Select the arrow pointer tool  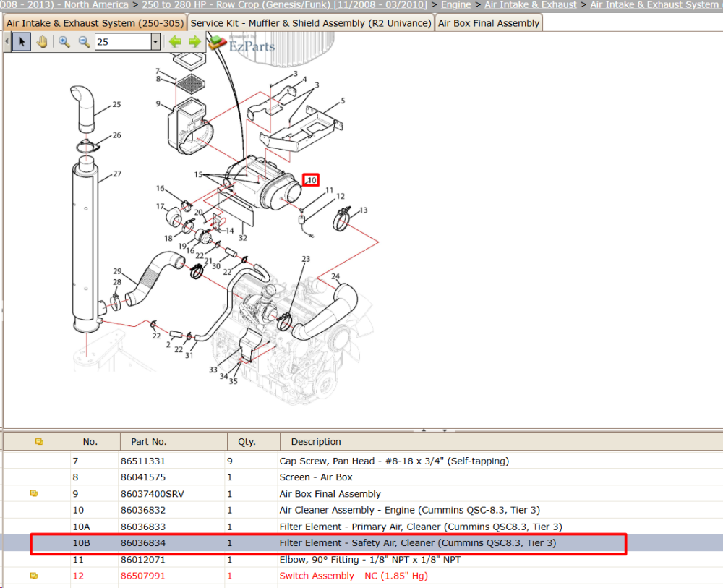[21, 42]
